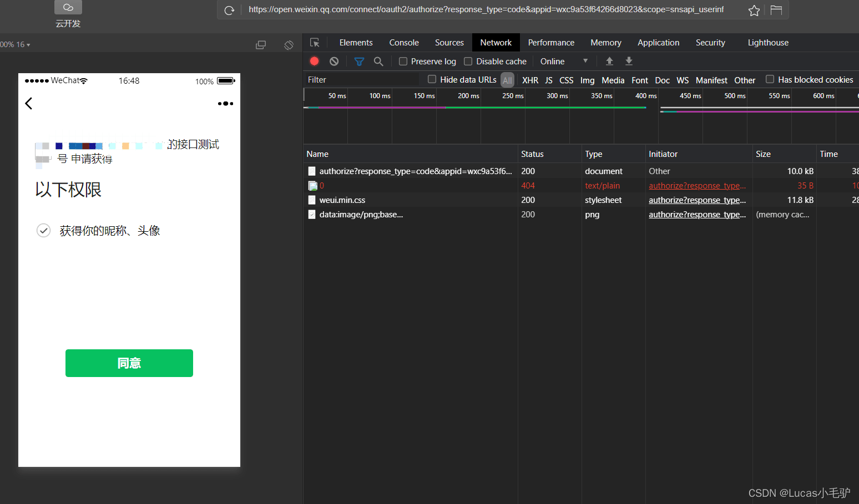Viewport: 859px width, 504px height.
Task: Open the Performance tab
Action: coord(551,43)
